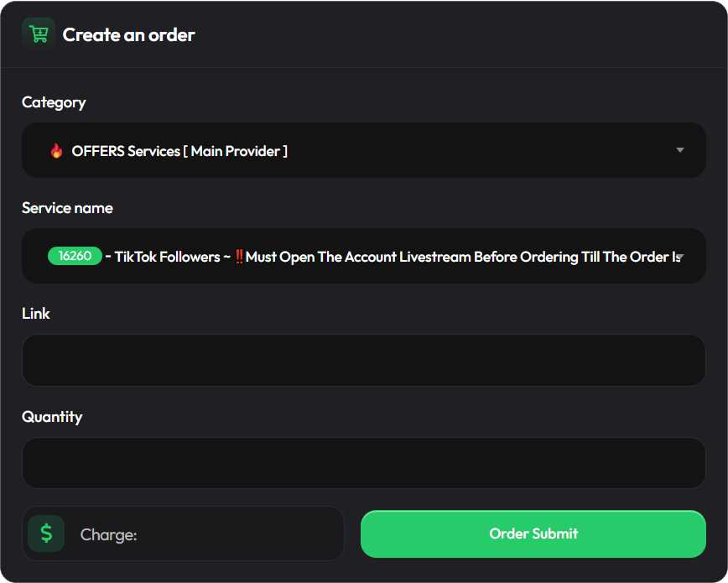Click the Link label
The image size is (728, 583).
click(x=36, y=313)
